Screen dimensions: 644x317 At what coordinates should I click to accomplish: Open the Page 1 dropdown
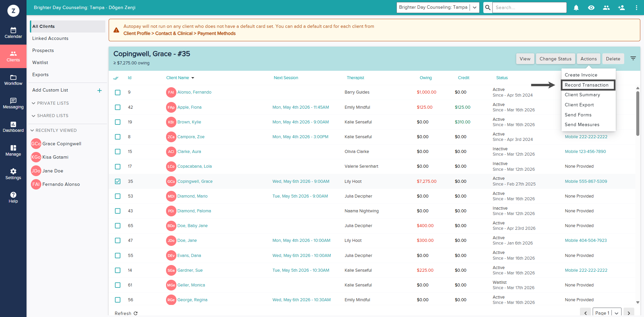click(x=607, y=313)
